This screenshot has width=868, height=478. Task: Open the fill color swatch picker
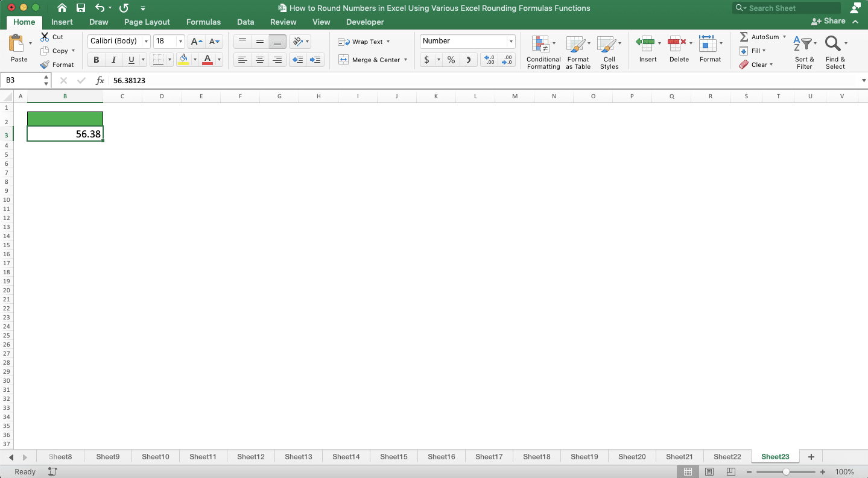pos(195,60)
